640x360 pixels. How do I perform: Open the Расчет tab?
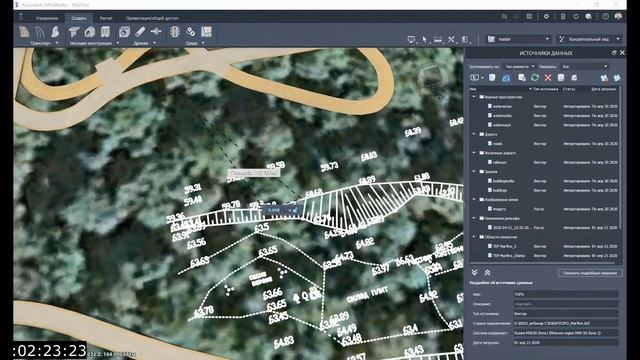coord(106,18)
